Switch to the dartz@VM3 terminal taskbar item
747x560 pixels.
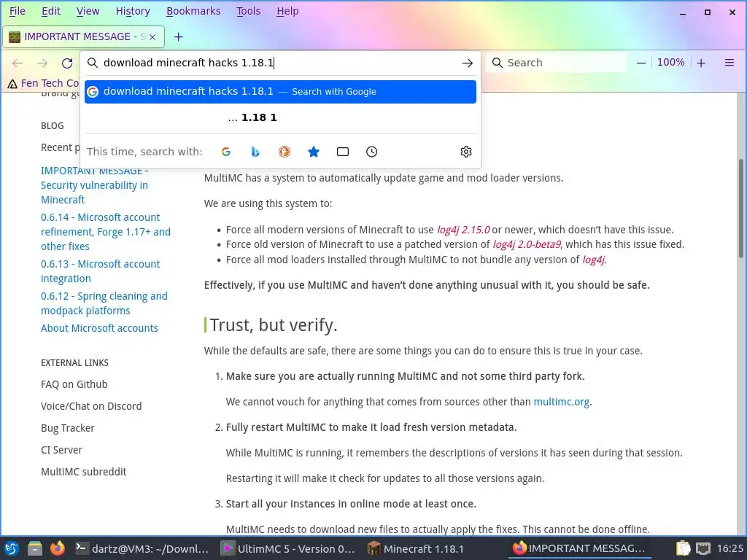pos(143,548)
